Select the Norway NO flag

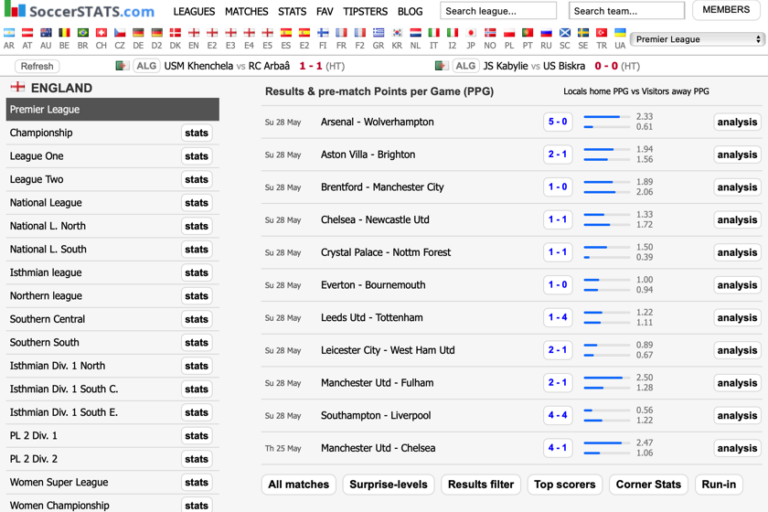coord(490,33)
